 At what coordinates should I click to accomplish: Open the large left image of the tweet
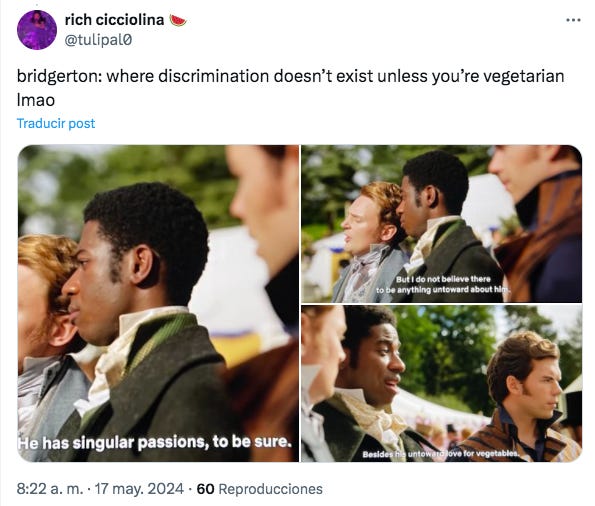tap(158, 303)
